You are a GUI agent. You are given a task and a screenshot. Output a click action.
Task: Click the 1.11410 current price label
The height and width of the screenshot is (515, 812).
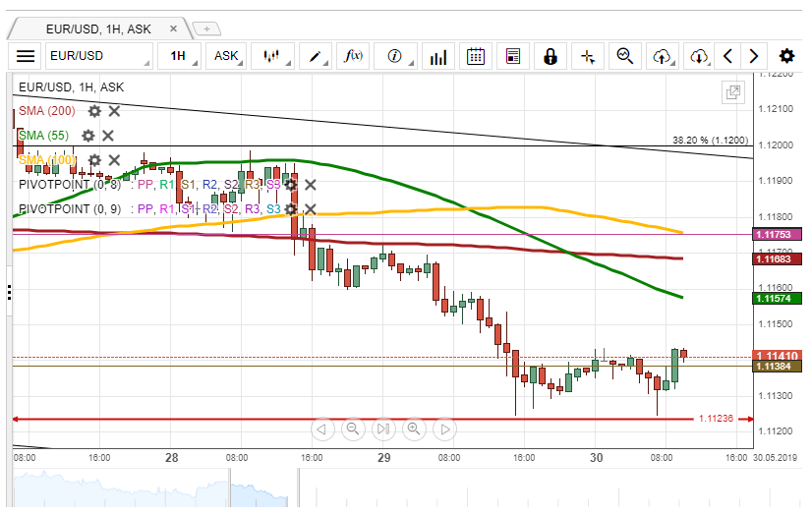pos(777,355)
